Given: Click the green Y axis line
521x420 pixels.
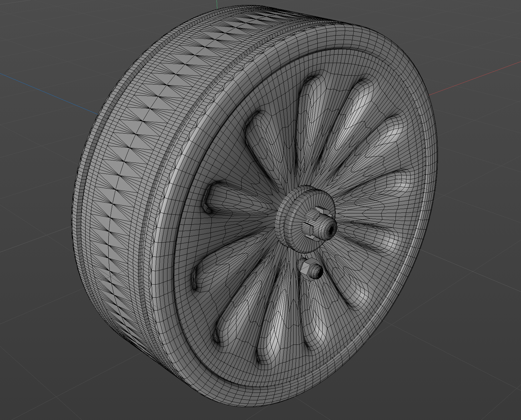Looking at the screenshot, I should [216, 4].
